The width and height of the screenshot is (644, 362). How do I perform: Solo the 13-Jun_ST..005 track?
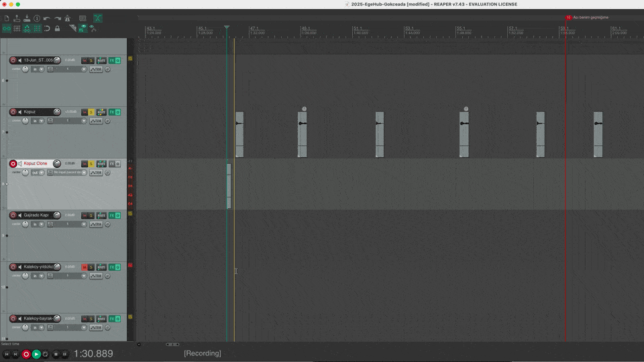91,60
